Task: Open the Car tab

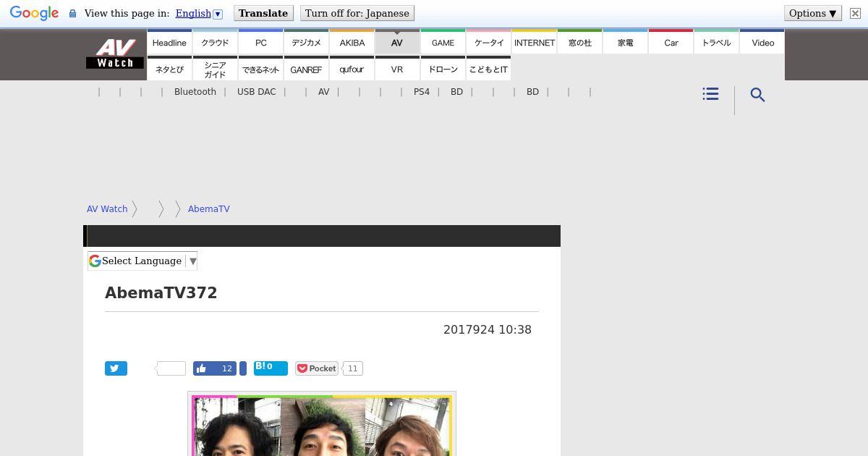Action: (671, 43)
